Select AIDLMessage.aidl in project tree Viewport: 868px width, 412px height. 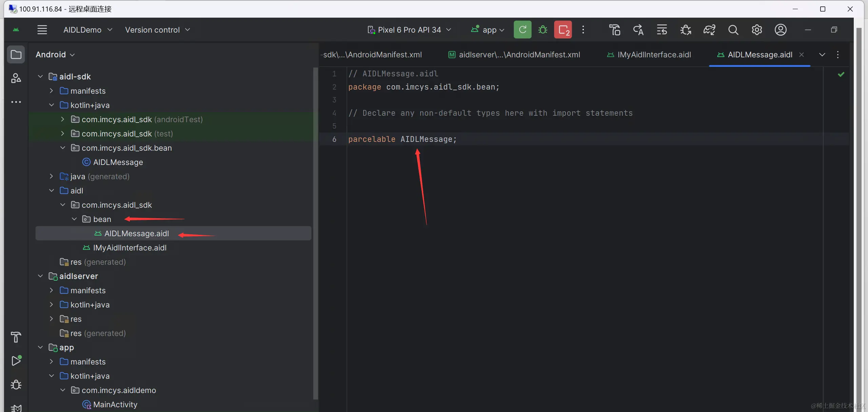click(173, 233)
